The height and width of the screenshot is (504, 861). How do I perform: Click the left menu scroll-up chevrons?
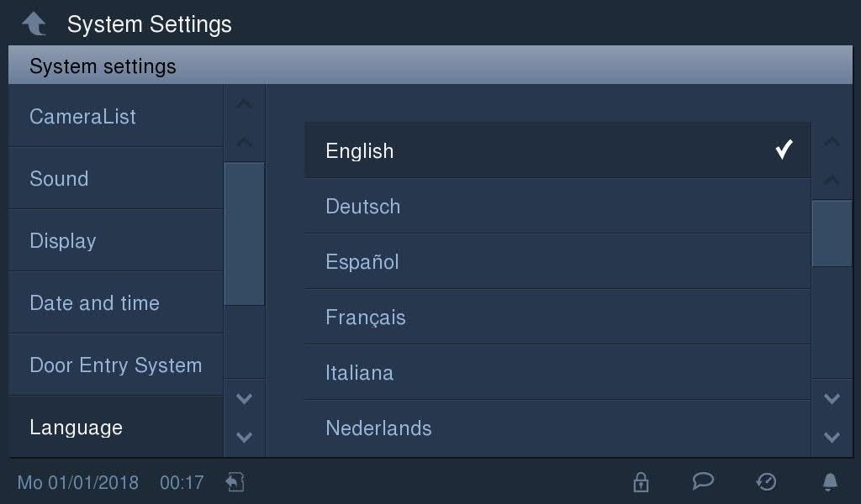coord(245,123)
